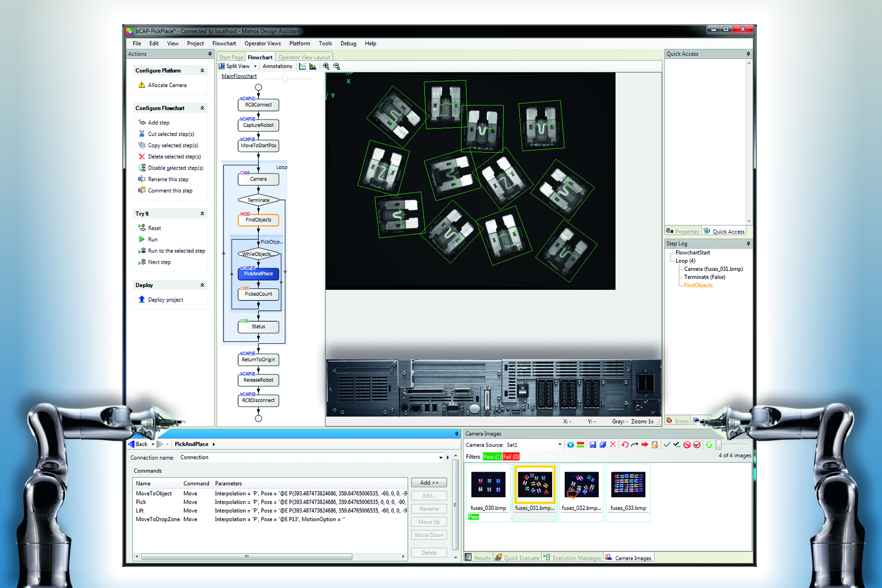Click the histogram icon in flowchart toolbar
Image resolution: width=882 pixels, height=588 pixels.
313,66
